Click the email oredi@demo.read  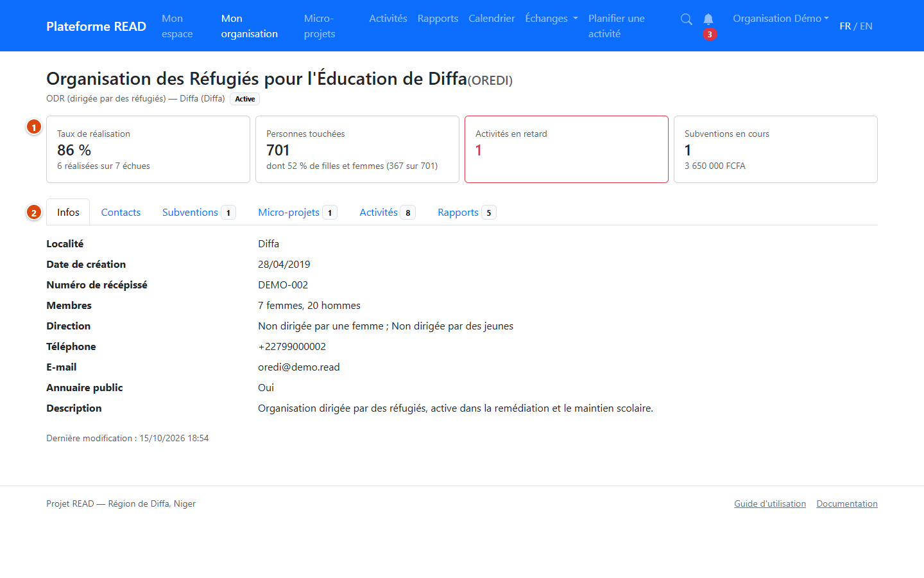tap(299, 367)
